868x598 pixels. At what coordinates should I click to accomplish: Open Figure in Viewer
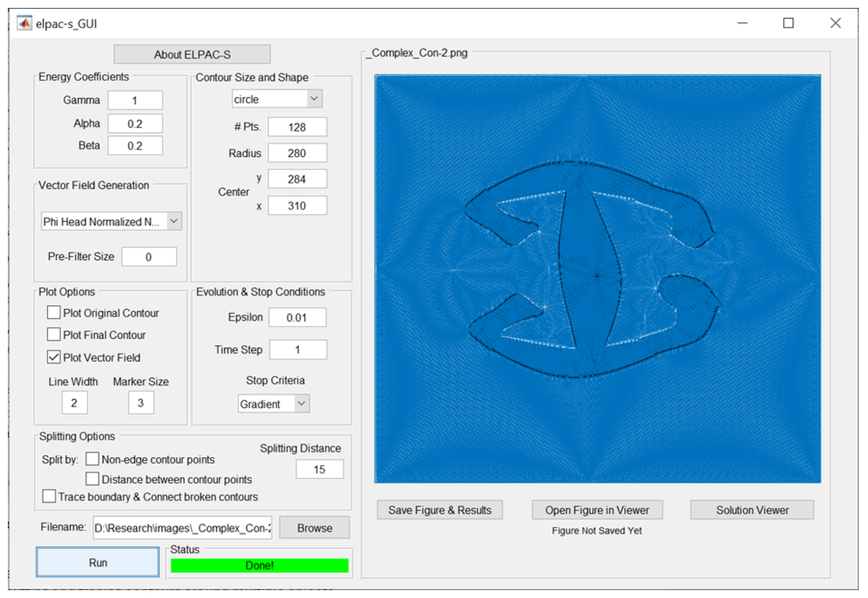tap(597, 510)
